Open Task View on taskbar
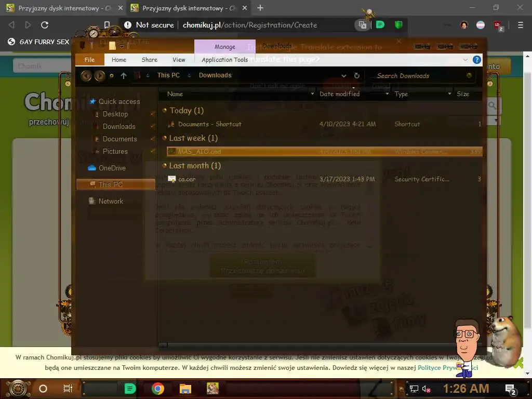The height and width of the screenshot is (399, 532). 68,389
